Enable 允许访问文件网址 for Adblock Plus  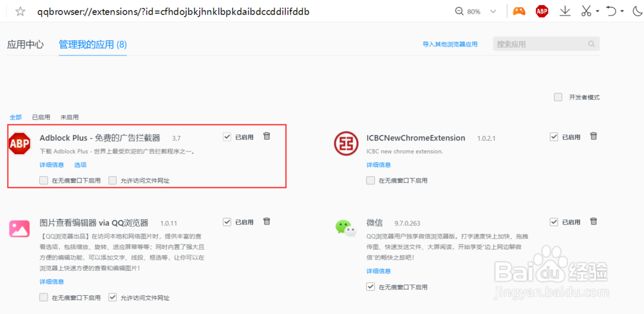click(113, 180)
